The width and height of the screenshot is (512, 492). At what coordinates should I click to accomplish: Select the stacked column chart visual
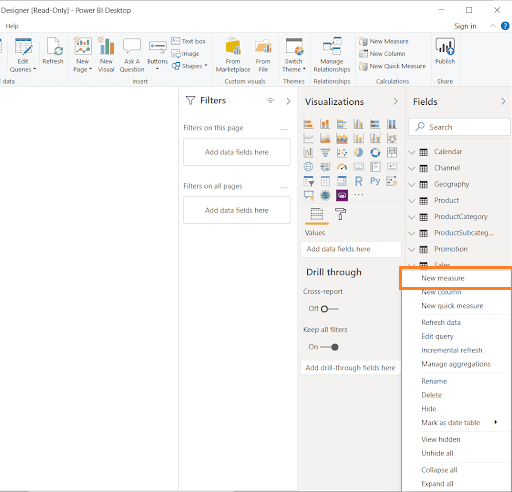pos(325,124)
